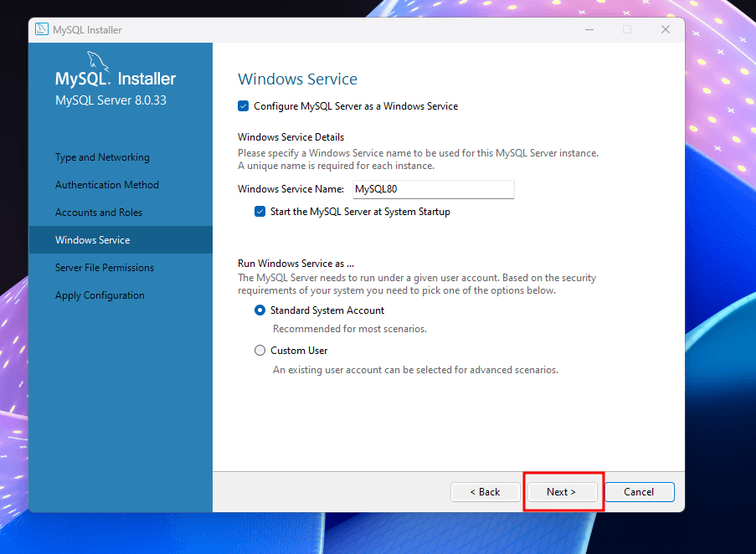Image resolution: width=756 pixels, height=554 pixels.
Task: Choose the Custom User radio button
Action: coord(260,350)
